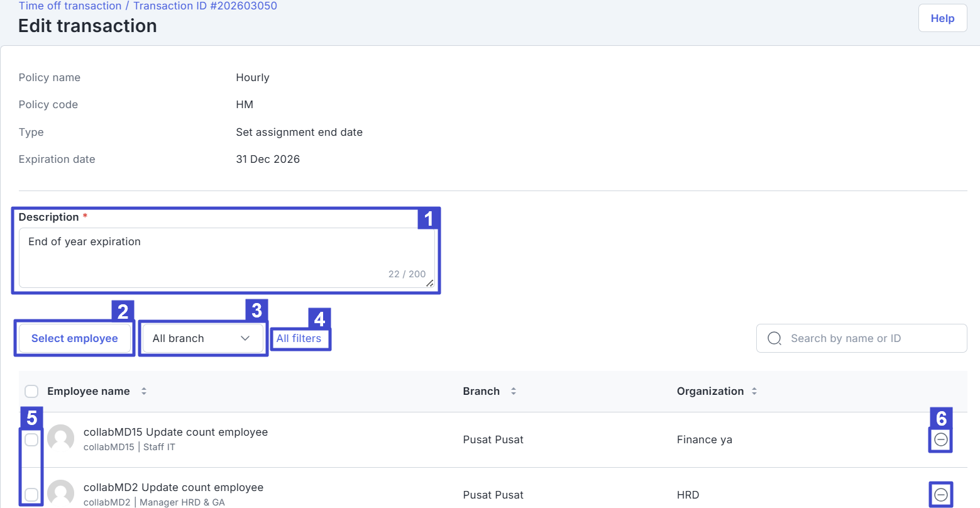Sort by Employee name column arrows
The height and width of the screenshot is (508, 980).
[144, 391]
